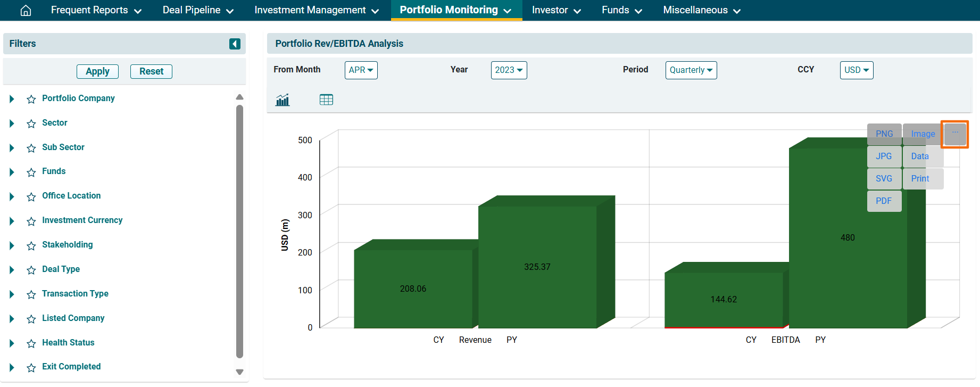Viewport: 980px width, 387px height.
Task: Open the Investor menu
Action: [x=556, y=10]
